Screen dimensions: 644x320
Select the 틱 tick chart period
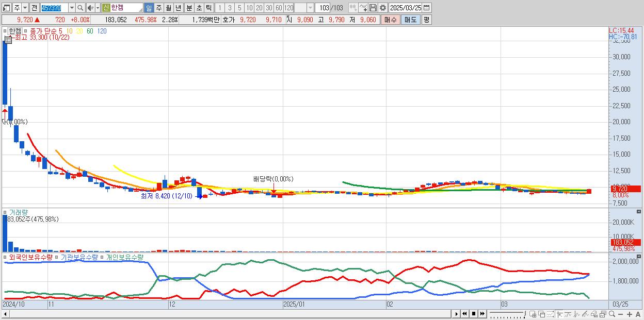click(208, 8)
